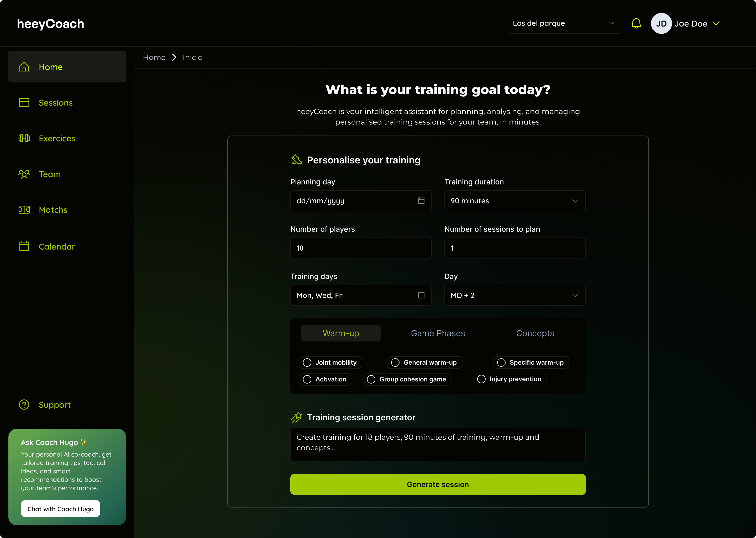Click the notification bell icon
The height and width of the screenshot is (538, 756).
coord(636,24)
